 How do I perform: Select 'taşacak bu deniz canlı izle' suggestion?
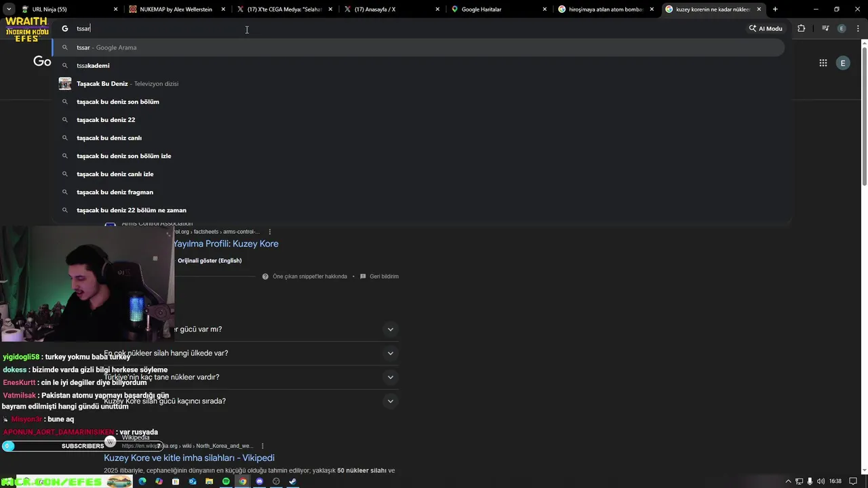(419, 174)
